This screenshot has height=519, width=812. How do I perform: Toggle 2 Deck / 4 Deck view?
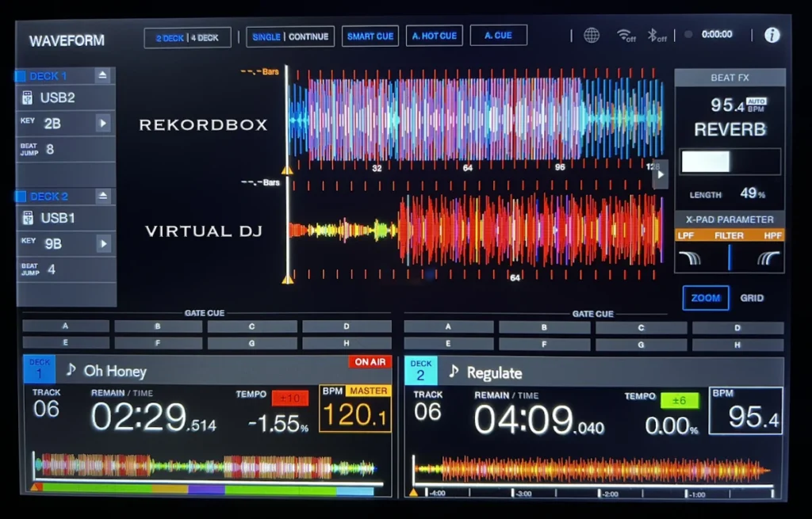pyautogui.click(x=187, y=38)
